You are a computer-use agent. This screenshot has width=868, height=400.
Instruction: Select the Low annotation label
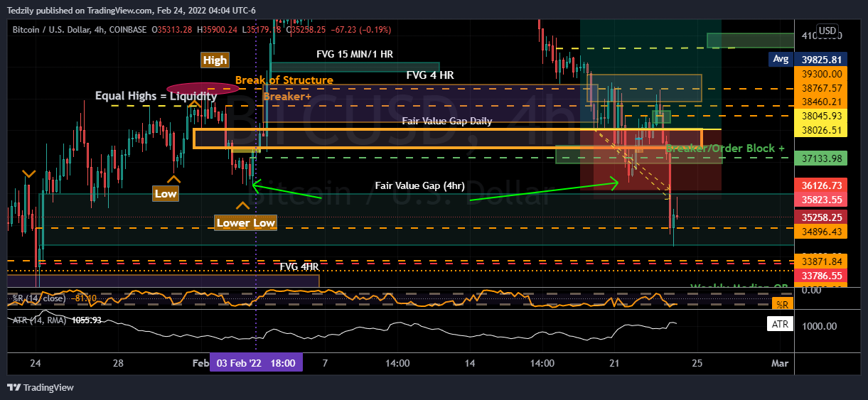click(x=166, y=193)
